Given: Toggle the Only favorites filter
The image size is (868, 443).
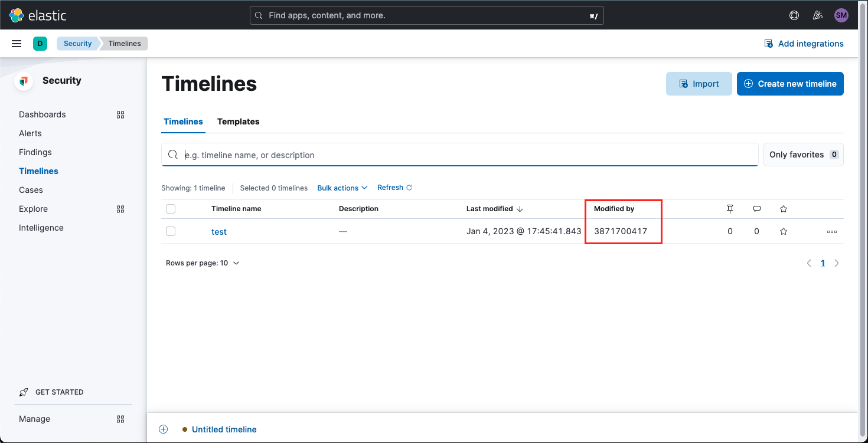Looking at the screenshot, I should pyautogui.click(x=804, y=155).
